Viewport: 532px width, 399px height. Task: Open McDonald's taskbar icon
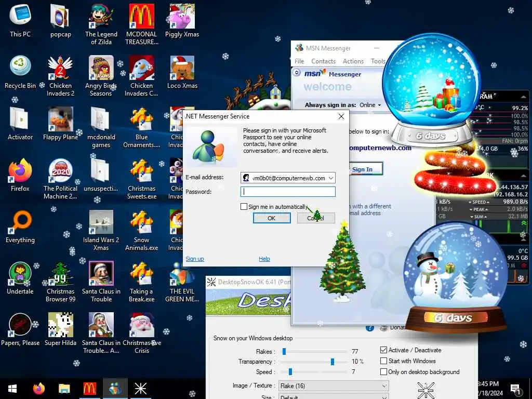coord(89,389)
